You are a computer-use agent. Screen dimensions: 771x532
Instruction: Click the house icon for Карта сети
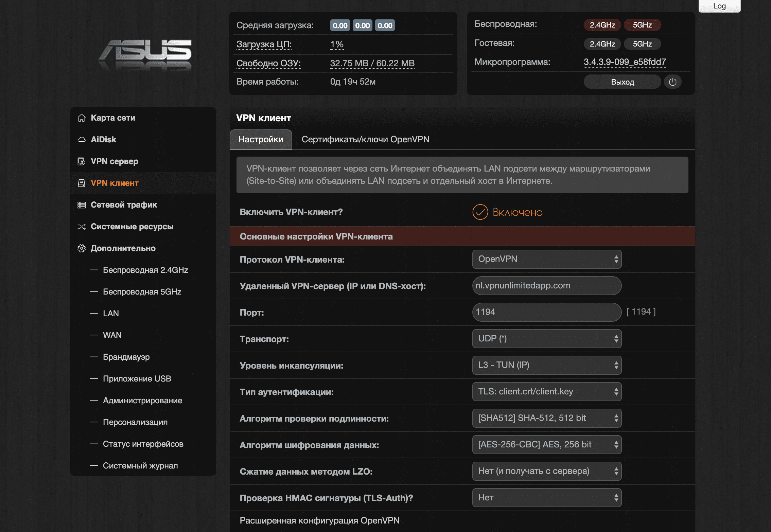click(82, 118)
